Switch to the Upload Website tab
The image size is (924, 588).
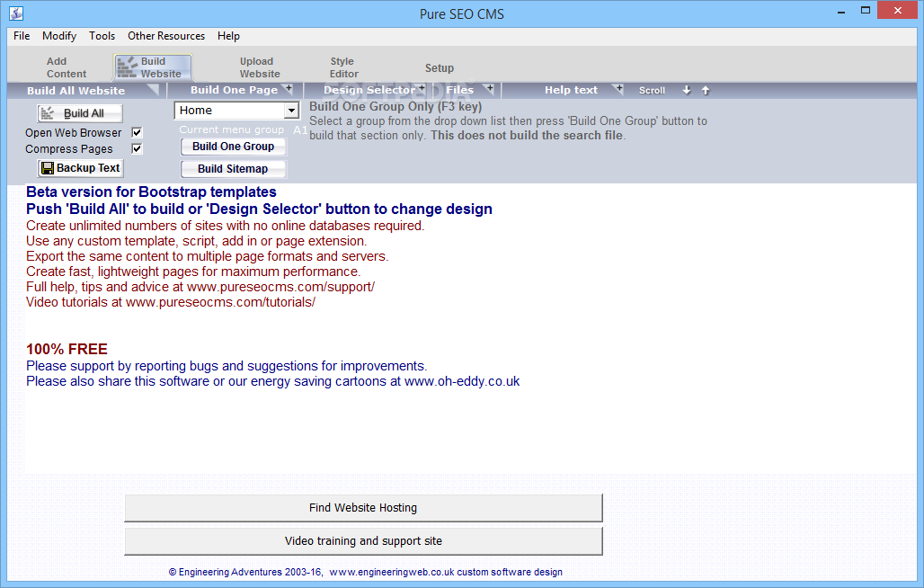point(260,67)
